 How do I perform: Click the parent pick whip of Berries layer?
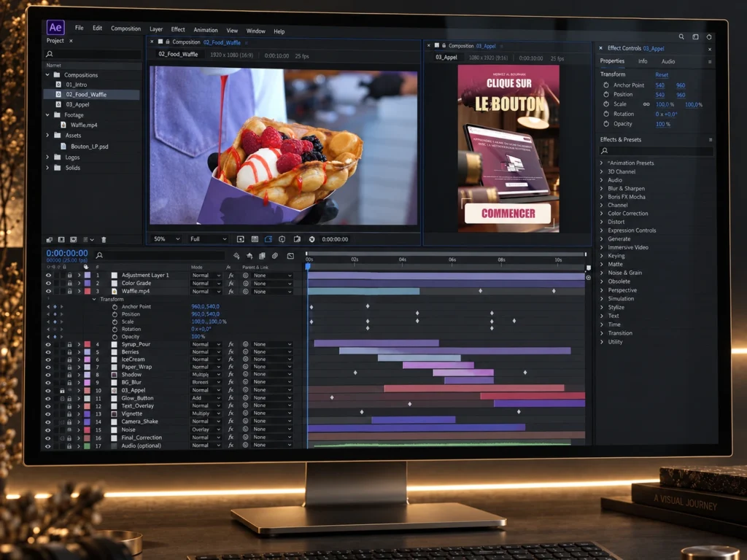pyautogui.click(x=246, y=351)
